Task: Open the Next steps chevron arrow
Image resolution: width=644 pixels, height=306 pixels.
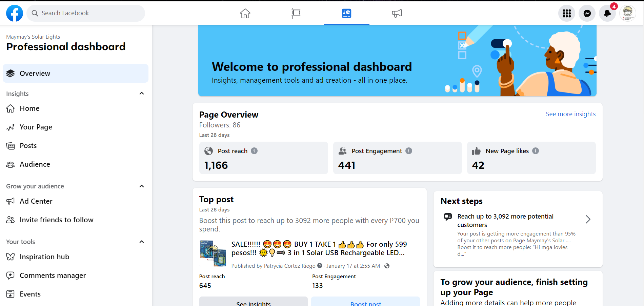Action: click(588, 219)
